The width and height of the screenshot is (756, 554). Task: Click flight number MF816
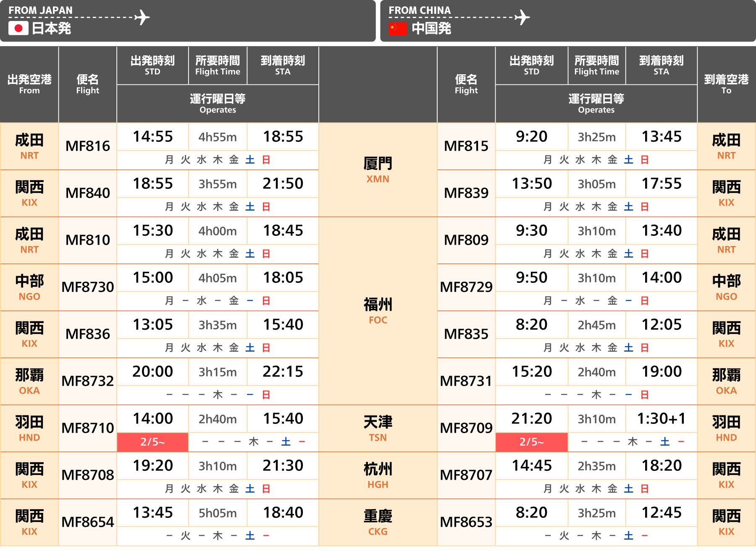point(87,146)
